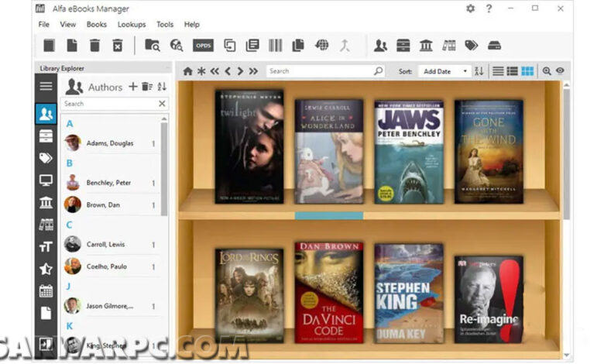The height and width of the screenshot is (364, 604).
Task: Click the delete-with-X trash toolbar icon
Action: point(118,46)
